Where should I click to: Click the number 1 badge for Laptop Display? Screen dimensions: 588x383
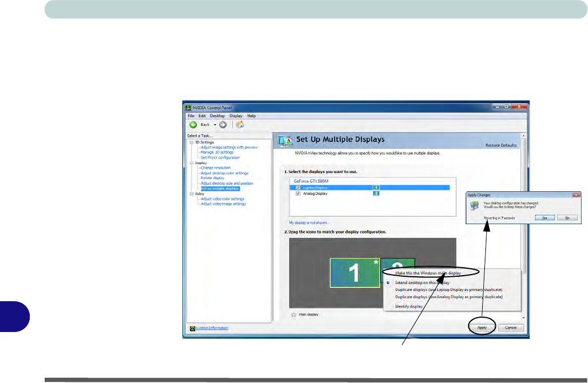coord(376,188)
